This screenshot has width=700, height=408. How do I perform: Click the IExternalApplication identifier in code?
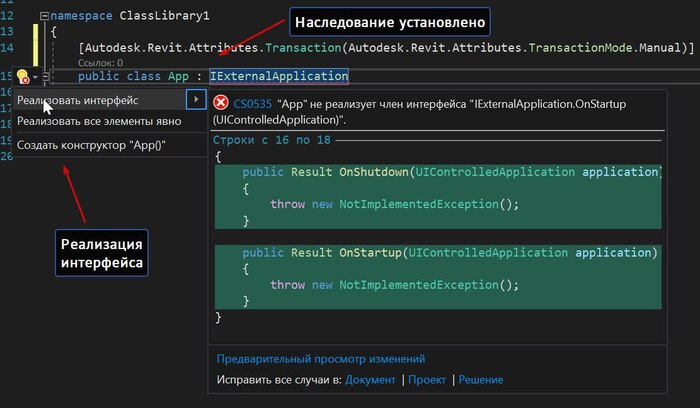pyautogui.click(x=279, y=76)
